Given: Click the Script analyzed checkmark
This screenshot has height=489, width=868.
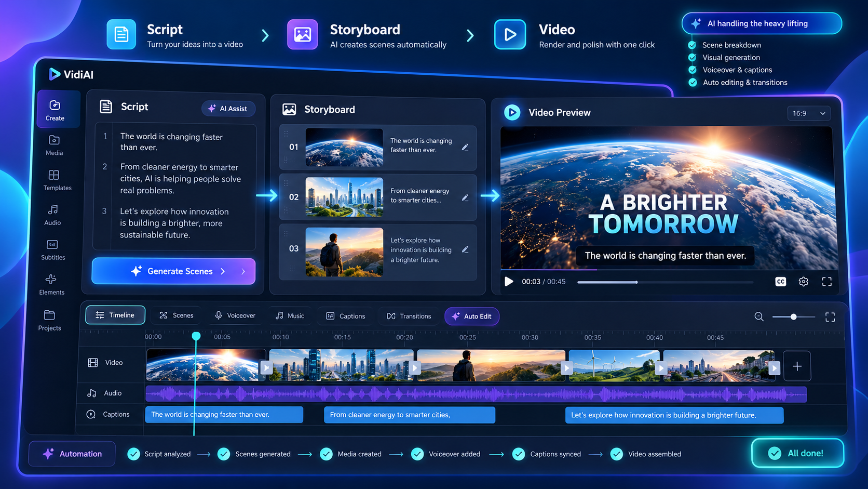Looking at the screenshot, I should 133,454.
